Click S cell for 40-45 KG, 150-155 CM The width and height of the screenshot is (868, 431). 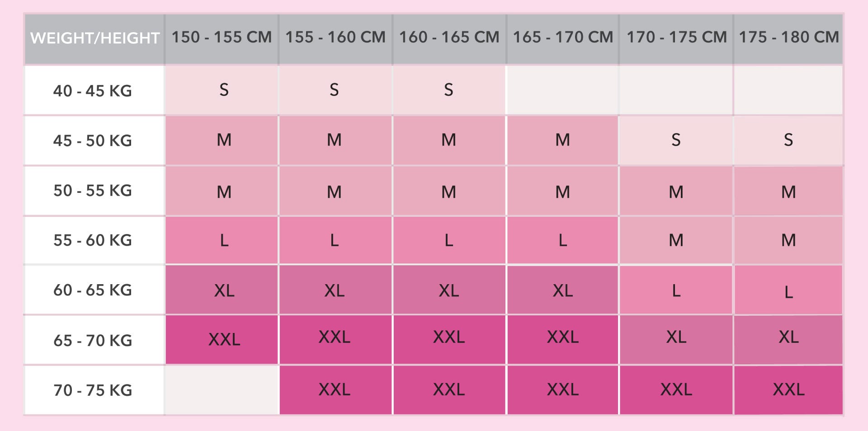[x=222, y=90]
